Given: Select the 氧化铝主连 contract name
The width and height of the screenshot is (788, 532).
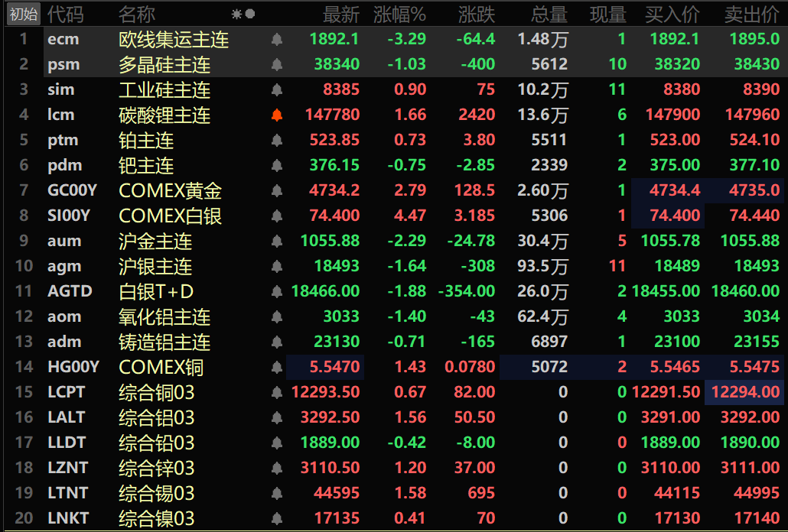Looking at the screenshot, I should coord(164,317).
